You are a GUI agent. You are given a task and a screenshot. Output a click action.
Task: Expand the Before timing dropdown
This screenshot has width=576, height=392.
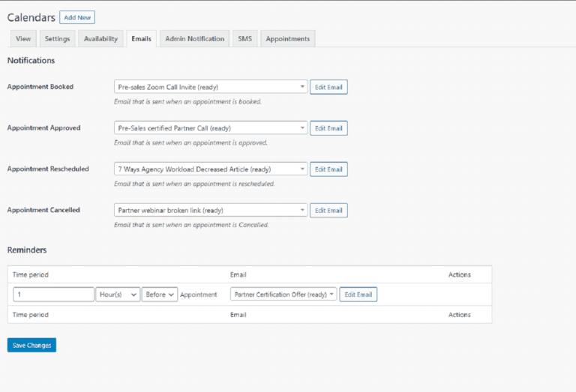tap(160, 295)
